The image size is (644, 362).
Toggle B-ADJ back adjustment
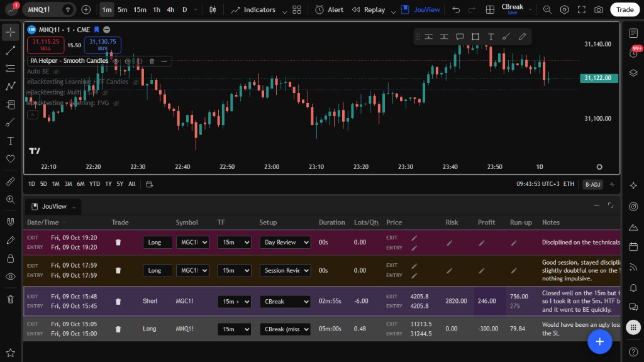592,184
